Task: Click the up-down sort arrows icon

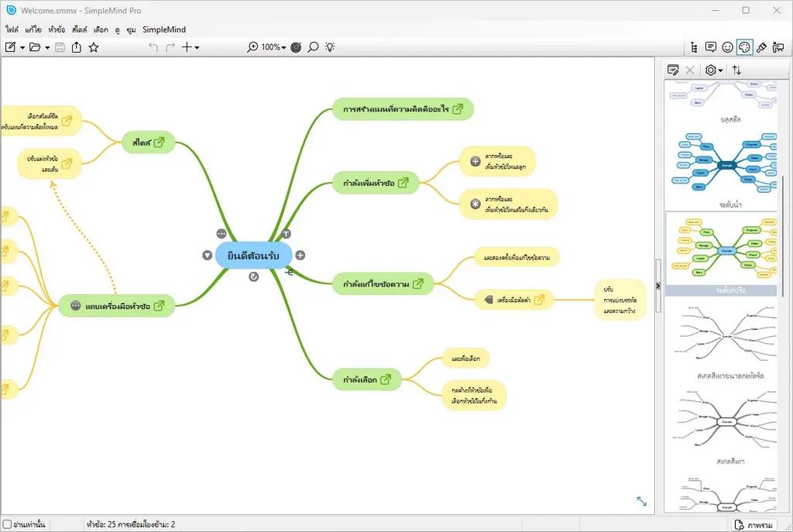Action: [737, 70]
